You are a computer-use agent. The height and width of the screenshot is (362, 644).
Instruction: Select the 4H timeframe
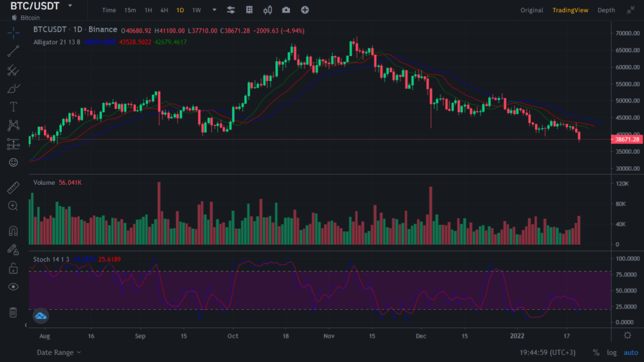coord(164,10)
